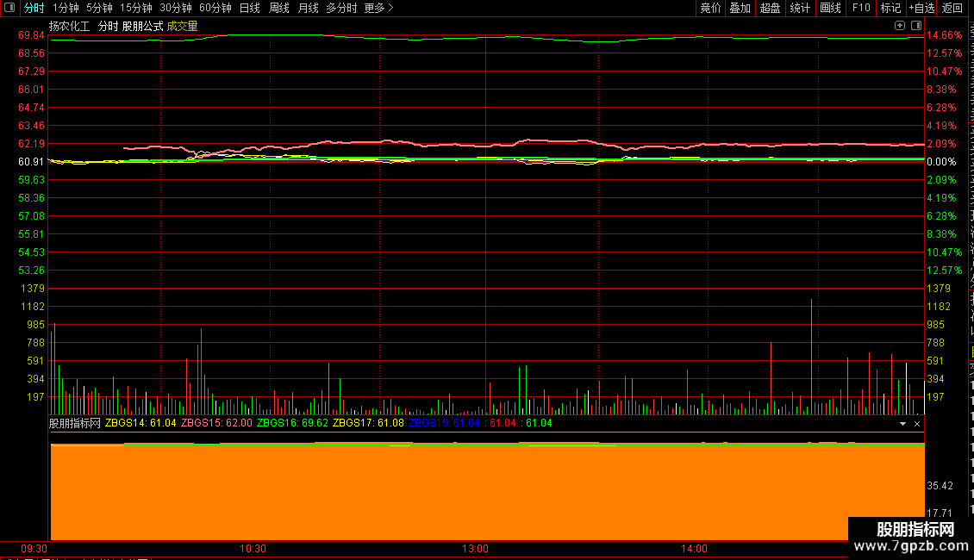Open the 竞价 auction view
This screenshot has height=560, width=974.
tap(710, 8)
